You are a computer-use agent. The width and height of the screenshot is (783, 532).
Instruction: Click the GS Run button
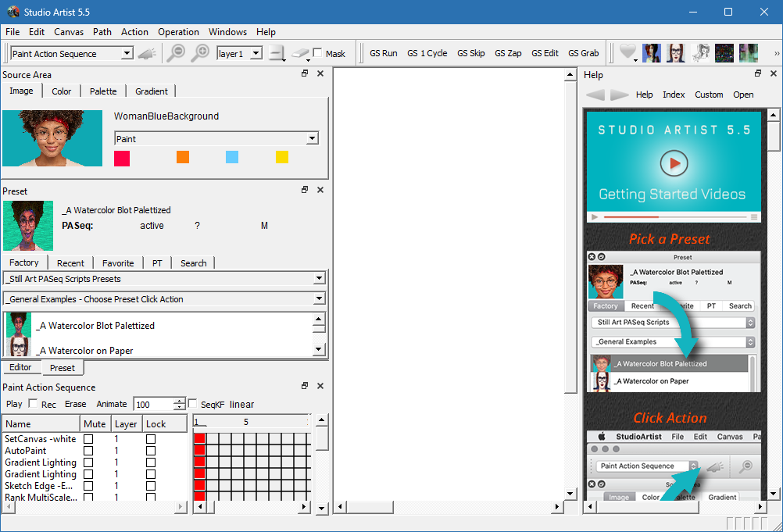tap(383, 53)
